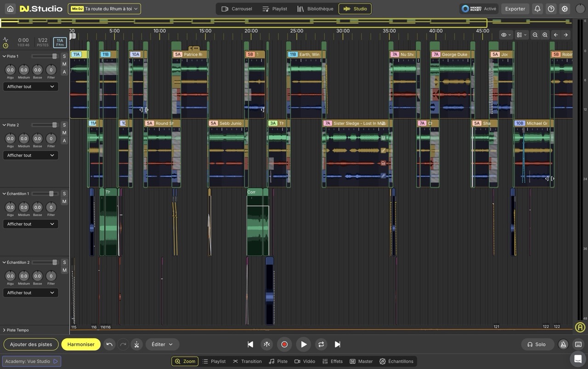Click the scissors split tool
Image resolution: width=588 pixels, height=369 pixels.
(136, 344)
